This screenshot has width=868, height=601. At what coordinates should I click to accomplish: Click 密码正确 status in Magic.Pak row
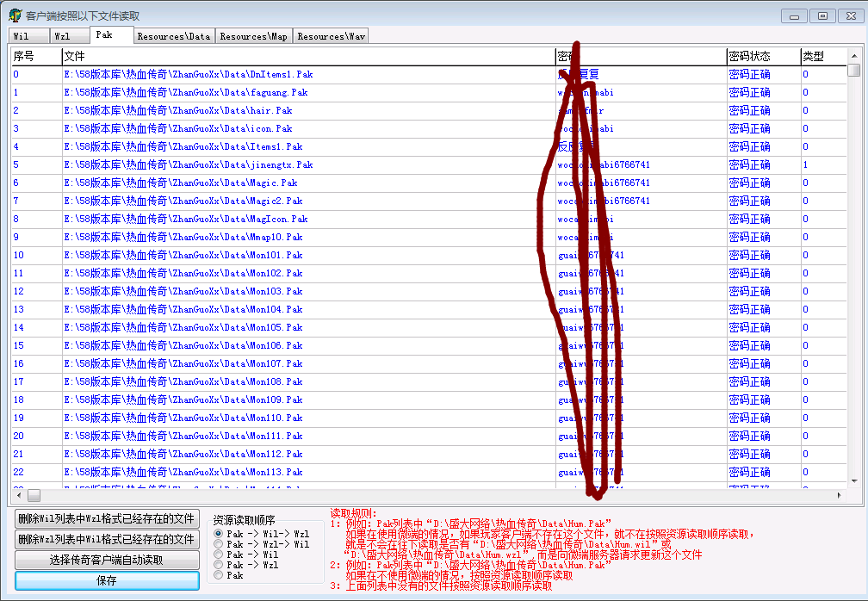click(749, 183)
